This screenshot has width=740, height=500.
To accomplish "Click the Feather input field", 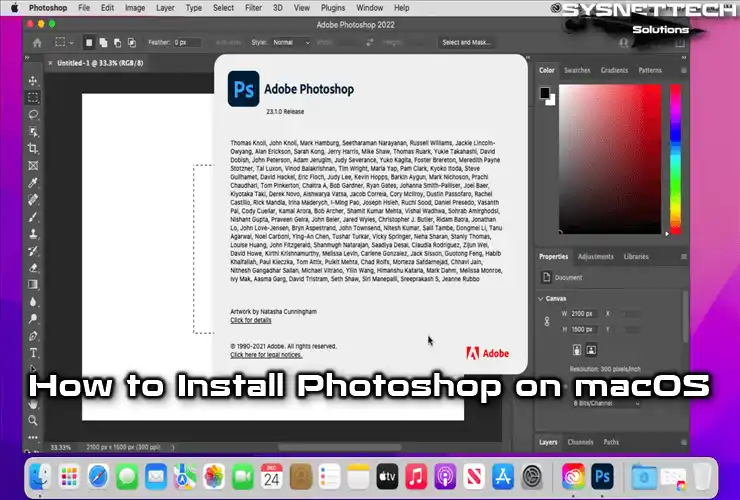I will pyautogui.click(x=187, y=42).
